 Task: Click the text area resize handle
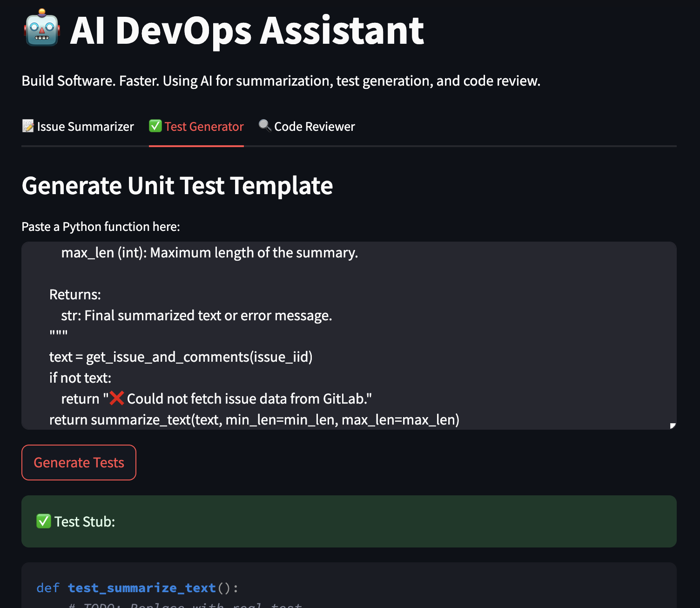(x=672, y=426)
